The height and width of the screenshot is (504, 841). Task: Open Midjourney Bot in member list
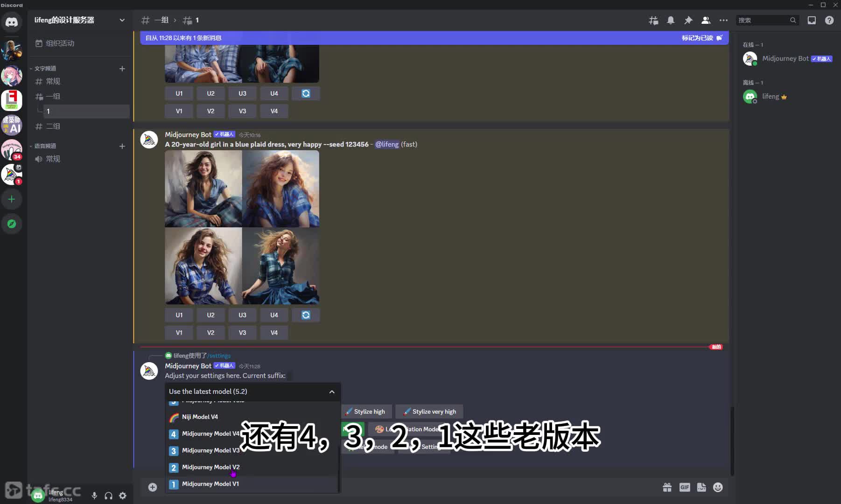coord(788,59)
